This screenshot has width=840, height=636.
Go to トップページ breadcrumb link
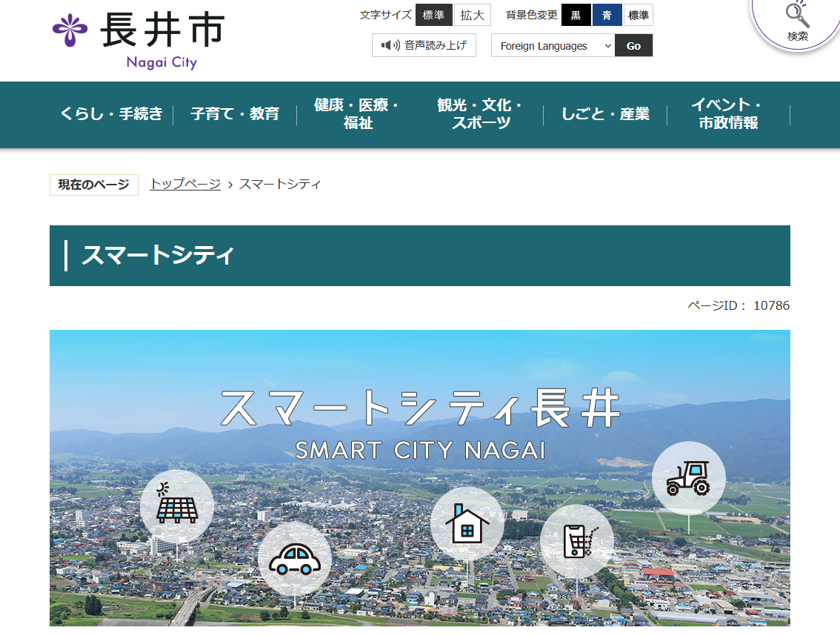[185, 184]
